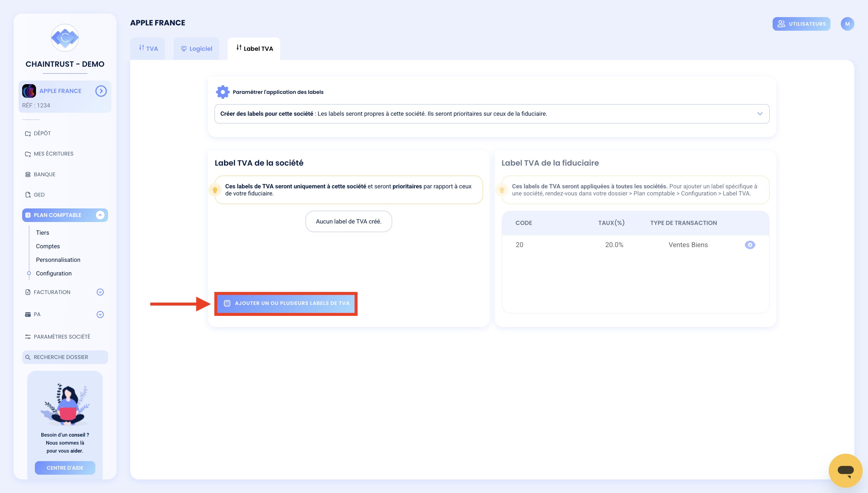Open the label application mode dropdown
Image resolution: width=868 pixels, height=493 pixels.
[492, 114]
